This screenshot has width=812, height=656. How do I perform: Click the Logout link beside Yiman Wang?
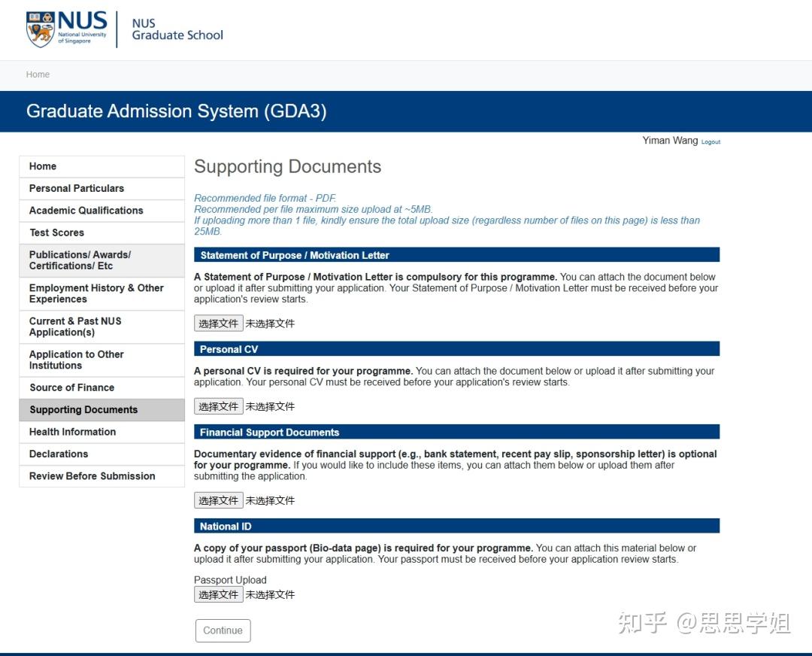(710, 141)
